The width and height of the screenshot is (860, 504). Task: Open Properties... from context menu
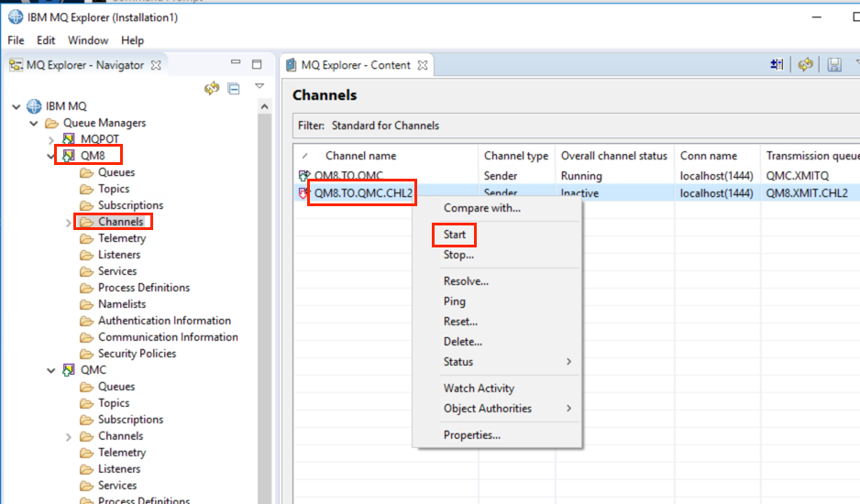471,435
